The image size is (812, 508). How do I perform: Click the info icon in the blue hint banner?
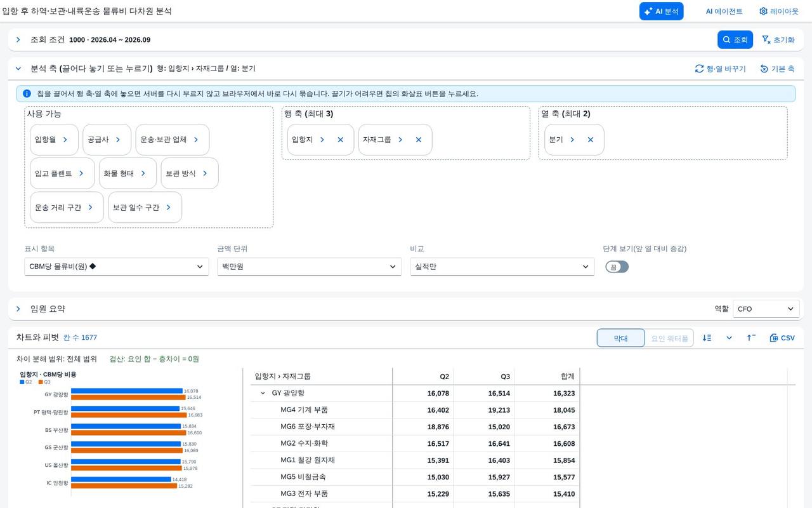[x=27, y=93]
